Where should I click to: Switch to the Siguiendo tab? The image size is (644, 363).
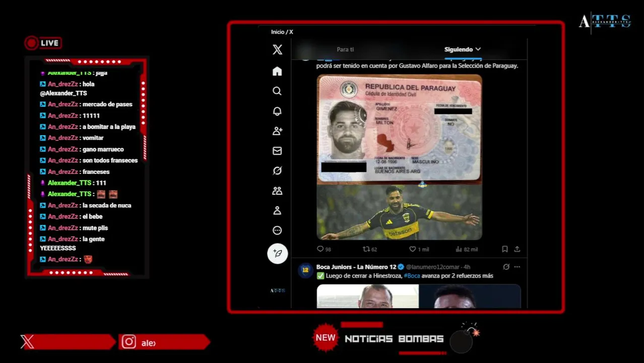(x=459, y=49)
